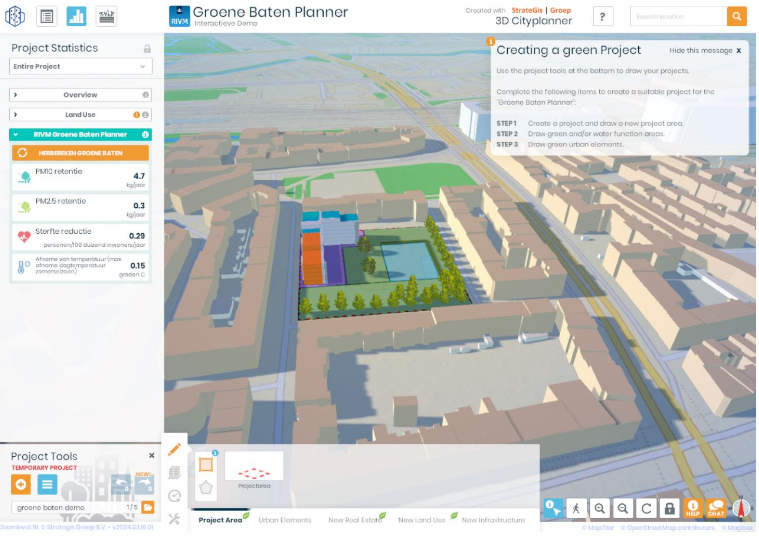This screenshot has width=759, height=536.
Task: Collapse the RIVM Groene Baten Planner section
Action: (x=80, y=135)
